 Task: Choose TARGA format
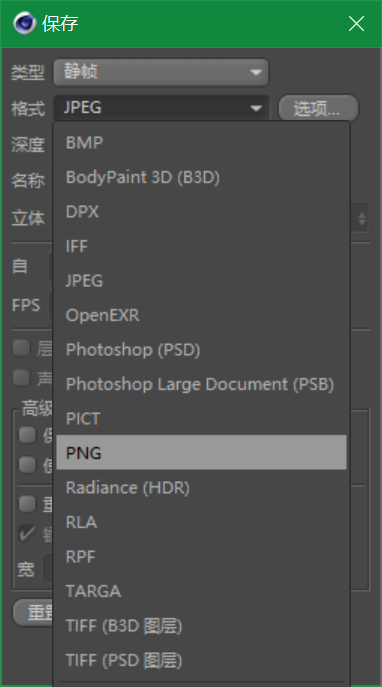[x=201, y=591]
